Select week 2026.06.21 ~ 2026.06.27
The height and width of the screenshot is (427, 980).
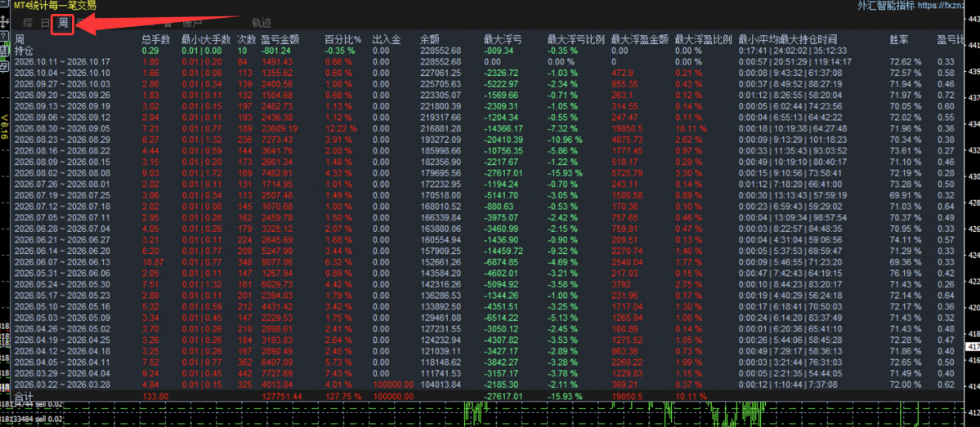62,239
